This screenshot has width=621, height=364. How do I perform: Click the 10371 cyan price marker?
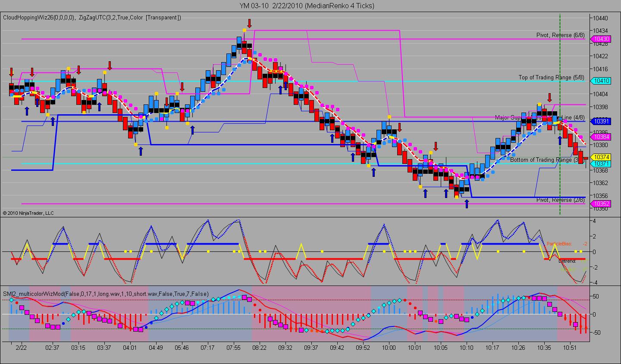601,164
